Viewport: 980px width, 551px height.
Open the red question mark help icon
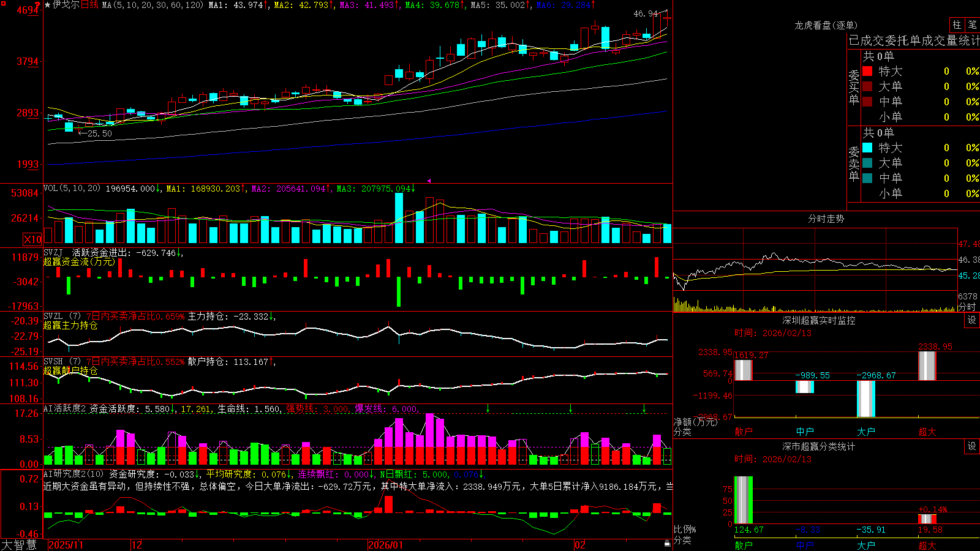(x=38, y=5)
